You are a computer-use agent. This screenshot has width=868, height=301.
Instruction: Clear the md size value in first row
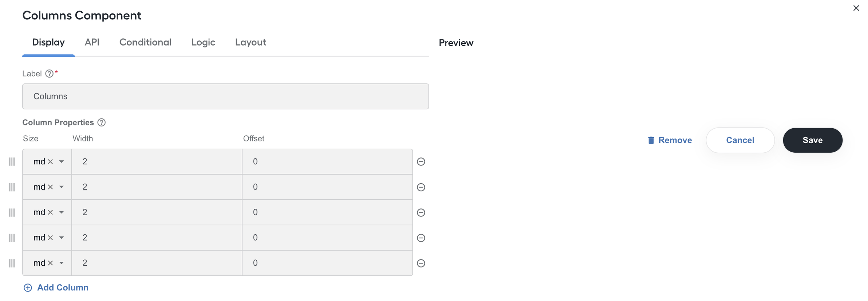51,161
